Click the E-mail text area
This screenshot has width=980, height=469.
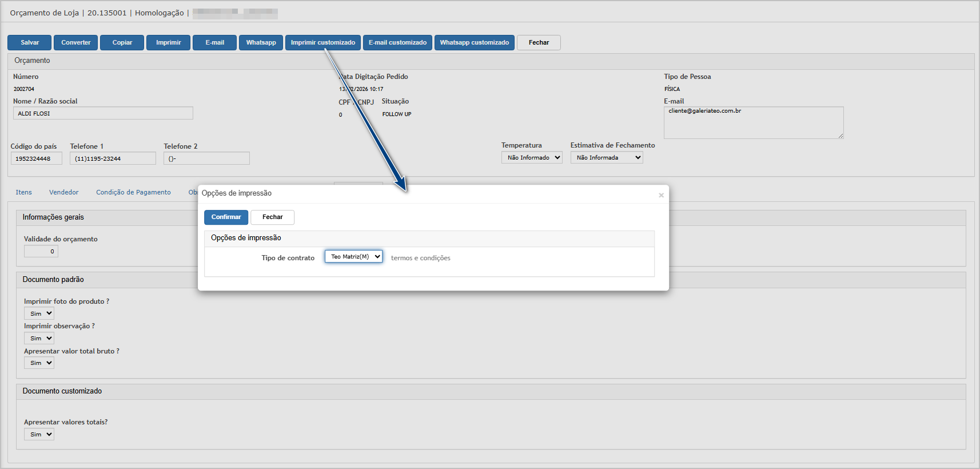click(753, 122)
